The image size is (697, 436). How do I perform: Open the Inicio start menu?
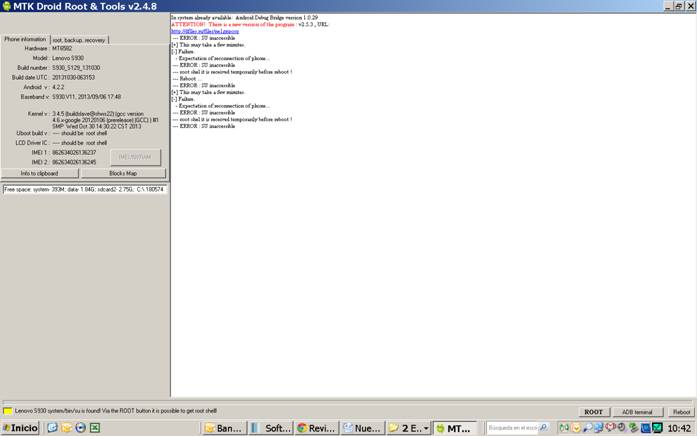(20, 428)
